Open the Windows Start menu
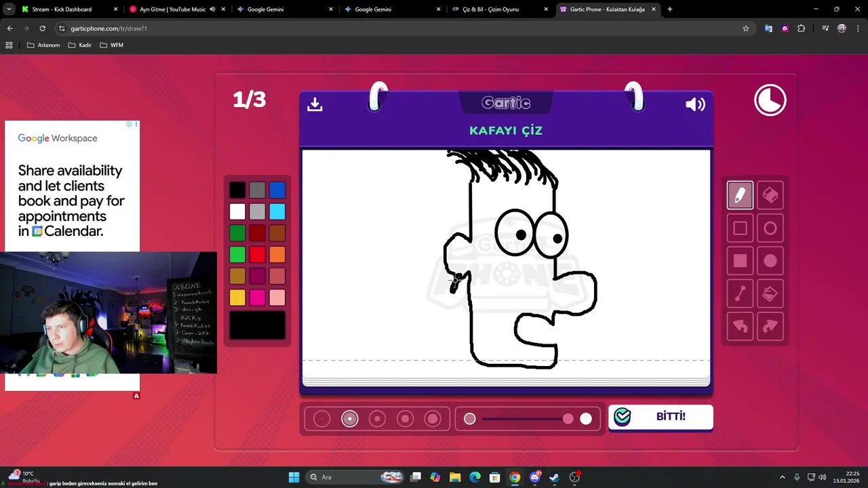The width and height of the screenshot is (868, 488). pos(294,477)
